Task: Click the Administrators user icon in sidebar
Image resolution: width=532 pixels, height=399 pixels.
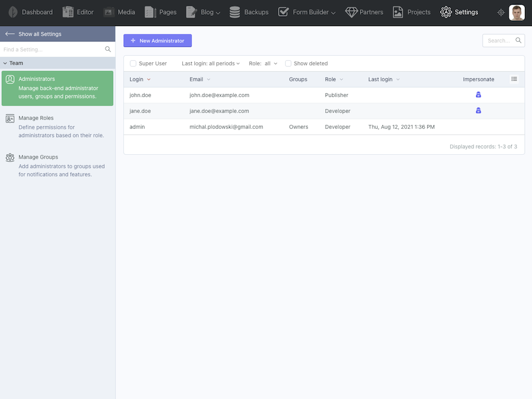Action: tap(10, 79)
